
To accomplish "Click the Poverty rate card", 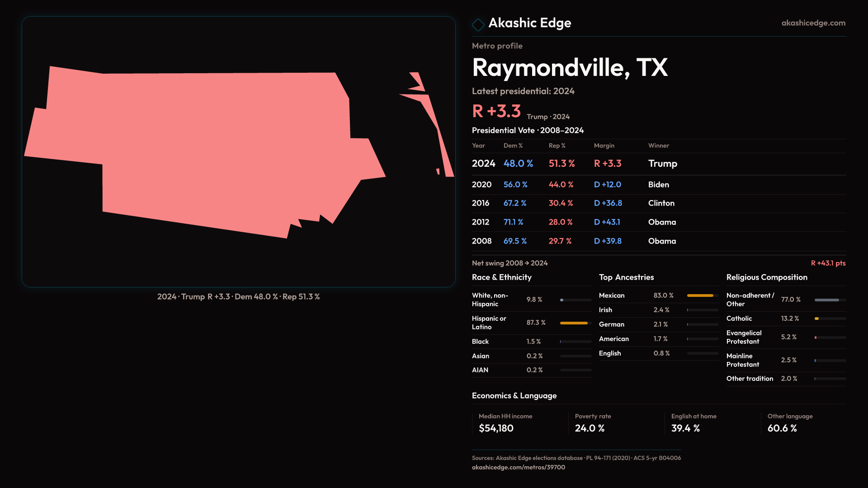I will point(616,423).
